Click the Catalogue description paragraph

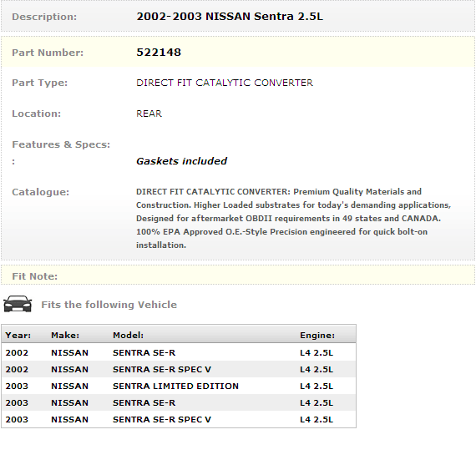(294, 218)
